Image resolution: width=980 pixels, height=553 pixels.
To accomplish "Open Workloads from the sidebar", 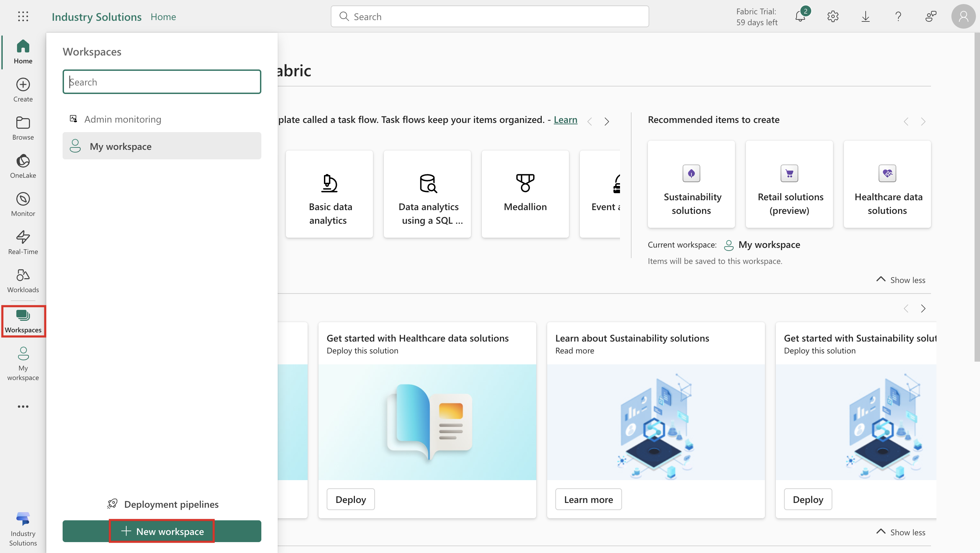I will pos(23,281).
